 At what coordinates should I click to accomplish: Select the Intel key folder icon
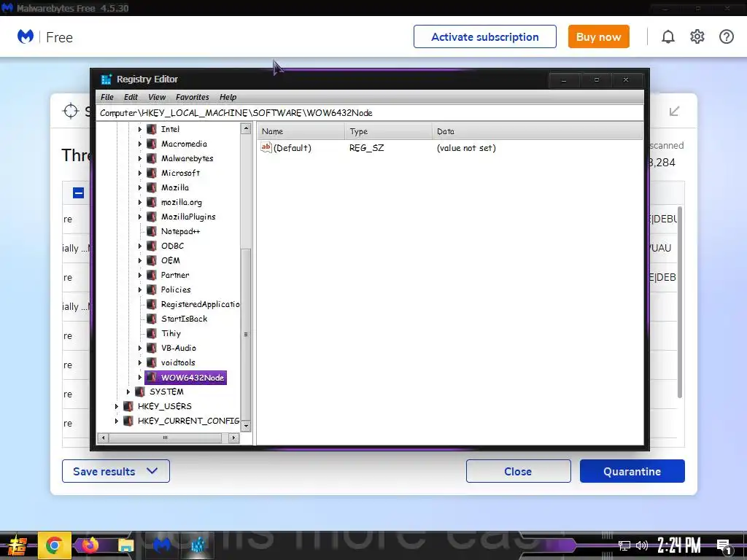[x=152, y=129]
